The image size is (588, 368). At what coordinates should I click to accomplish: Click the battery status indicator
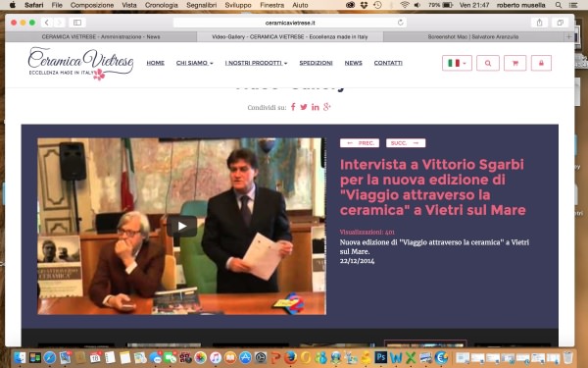pyautogui.click(x=441, y=5)
